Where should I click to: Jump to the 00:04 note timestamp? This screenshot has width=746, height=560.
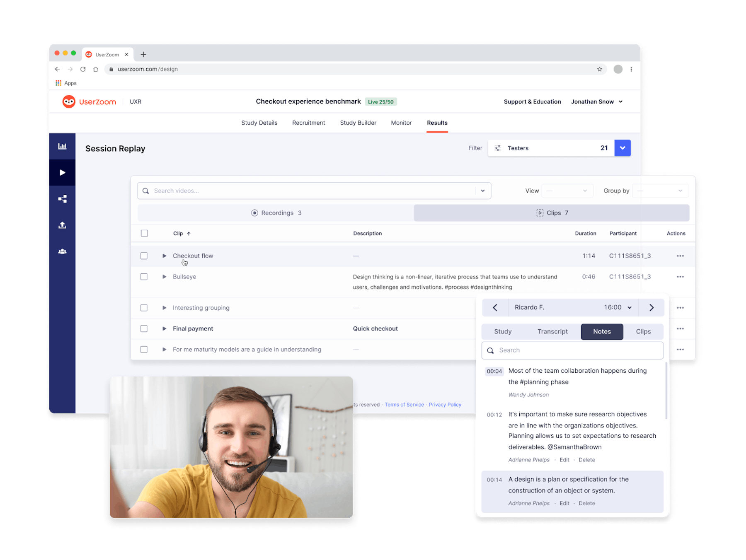click(x=494, y=371)
